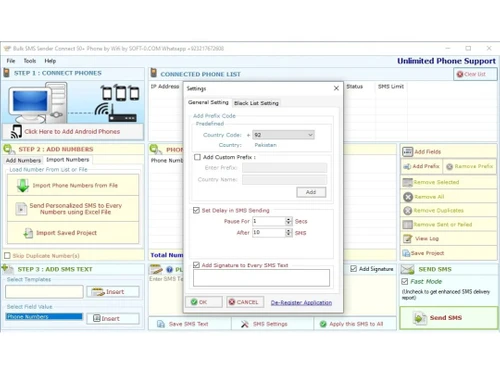Viewport: 500px width, 375px height.
Task: Click the View Log notepad icon
Action: click(408, 239)
